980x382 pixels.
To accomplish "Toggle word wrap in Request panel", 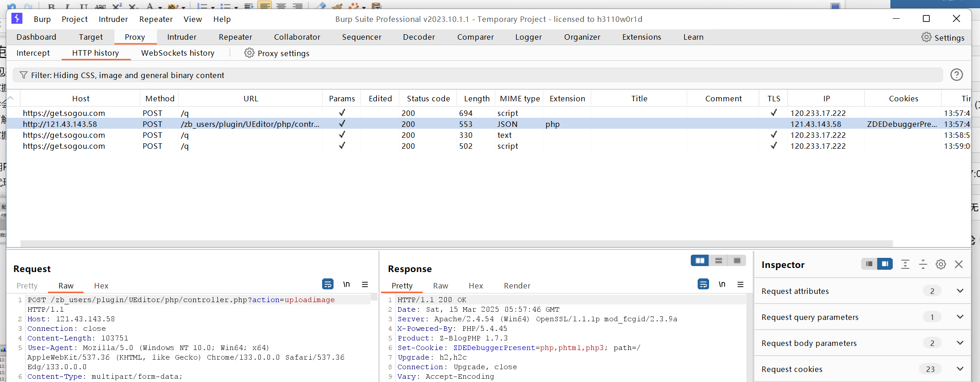I will click(x=328, y=284).
